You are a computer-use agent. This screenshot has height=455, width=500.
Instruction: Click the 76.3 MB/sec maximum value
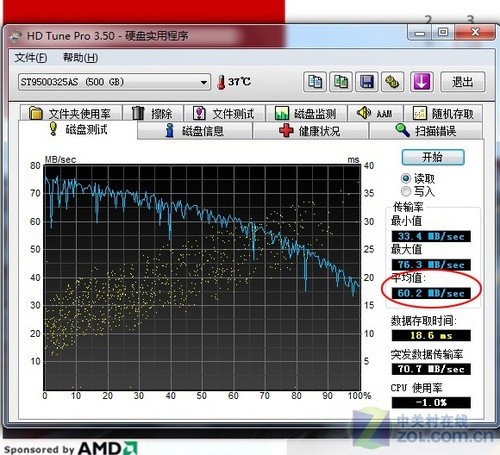pos(431,265)
